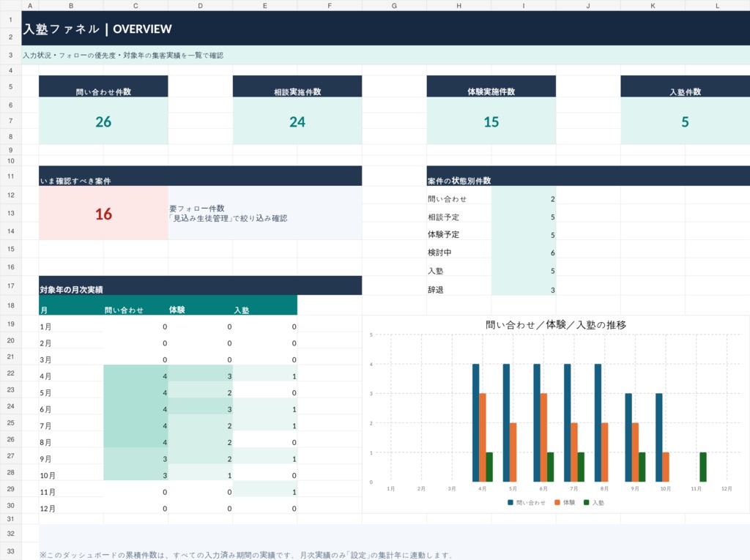750x560 pixels.
Task: Click the 4月 blue bar in chart
Action: tap(475, 423)
